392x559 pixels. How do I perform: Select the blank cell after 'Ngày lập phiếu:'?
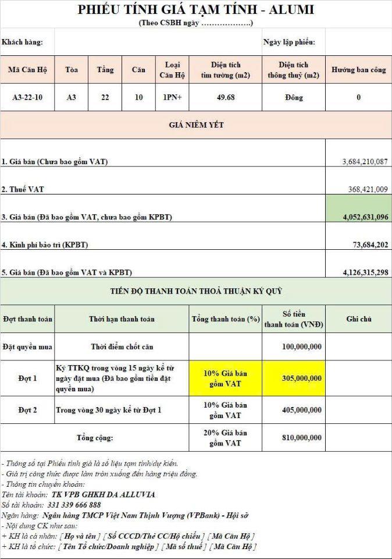pos(358,42)
